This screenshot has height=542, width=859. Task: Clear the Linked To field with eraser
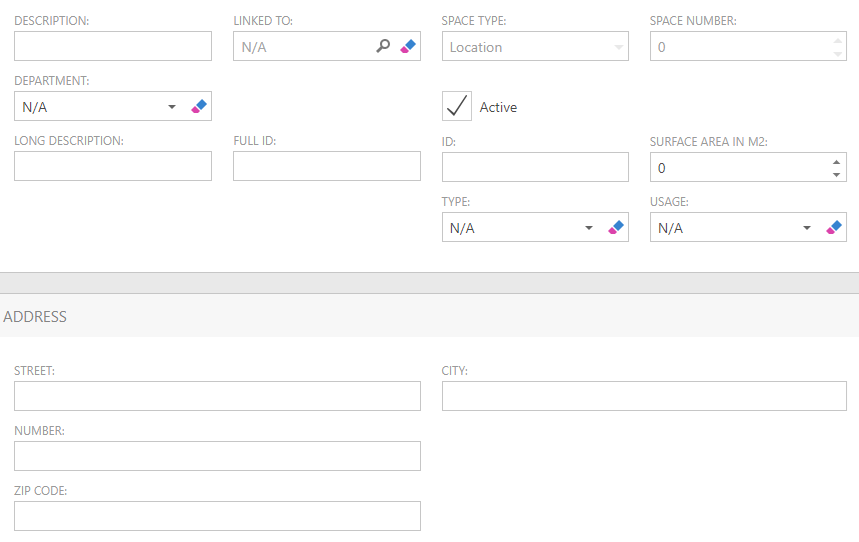407,46
